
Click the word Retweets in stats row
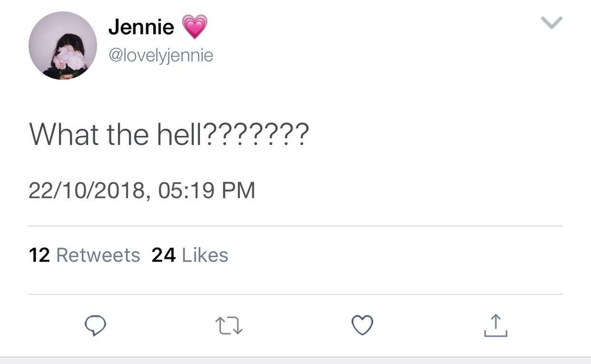click(x=98, y=255)
